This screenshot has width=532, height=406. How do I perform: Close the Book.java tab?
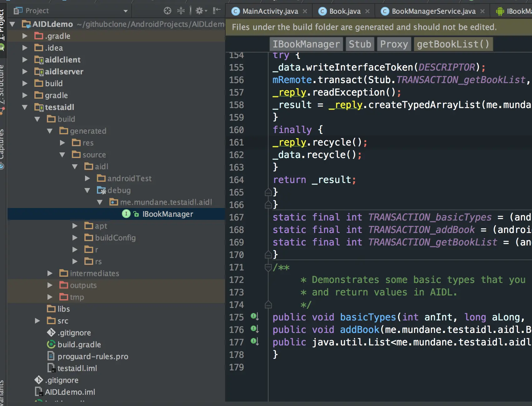pos(368,12)
